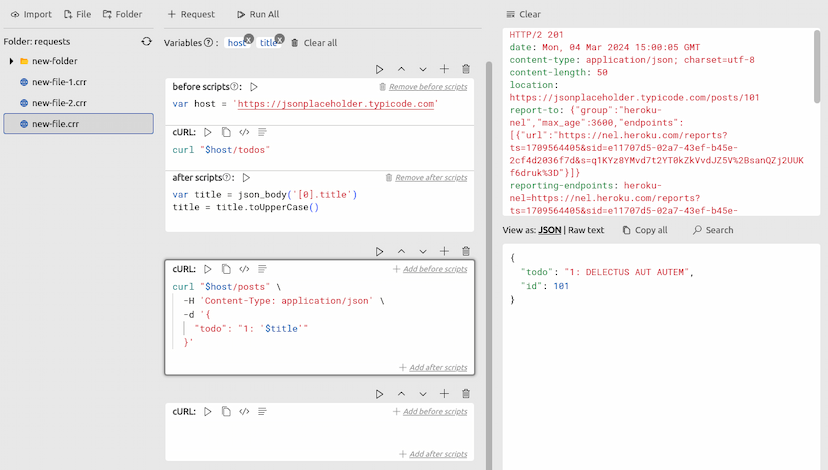
Task: Run the empty third cURL
Action: 208,411
